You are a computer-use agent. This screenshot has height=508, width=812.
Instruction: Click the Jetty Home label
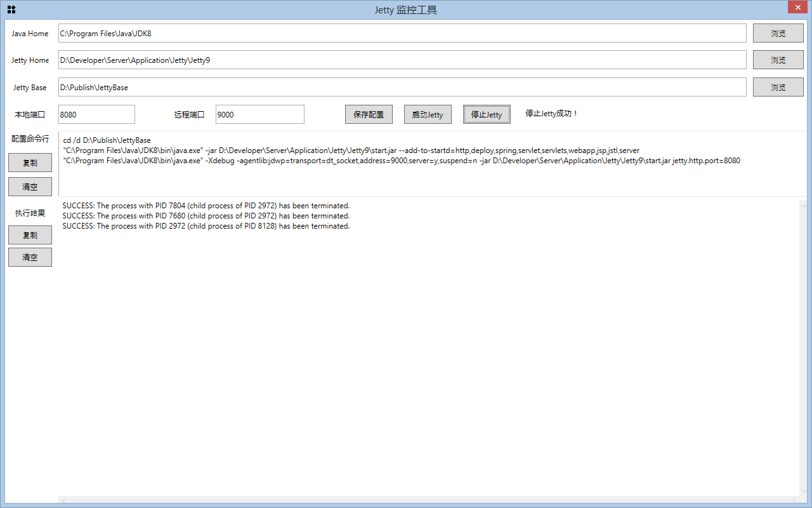(30, 60)
